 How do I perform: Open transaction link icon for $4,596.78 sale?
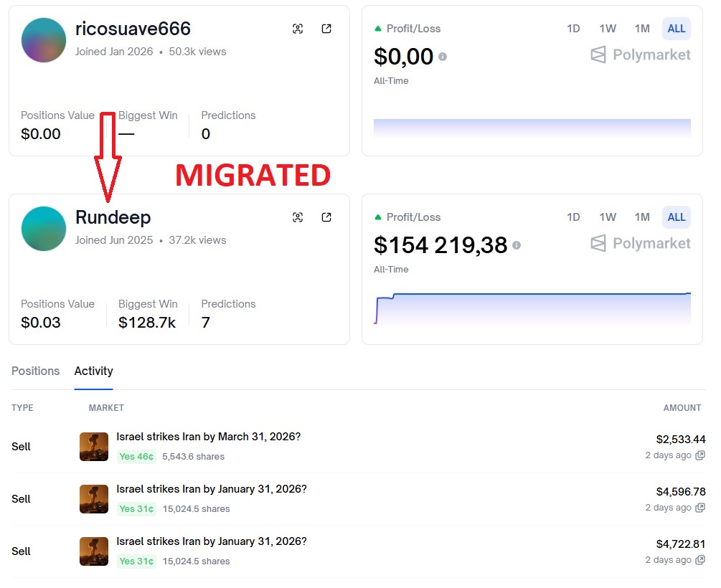click(x=700, y=508)
